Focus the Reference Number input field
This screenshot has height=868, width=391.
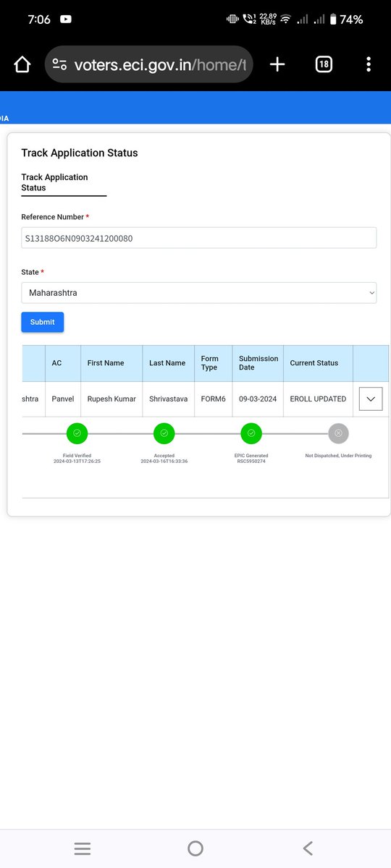198,238
